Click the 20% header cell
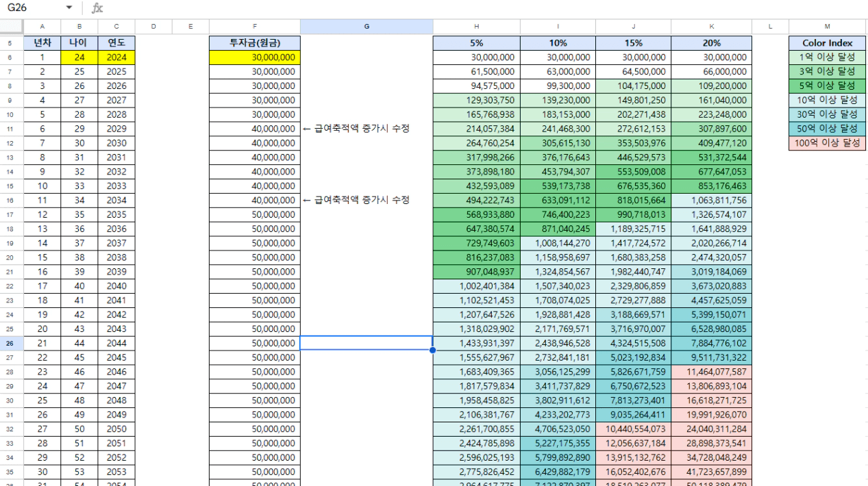The image size is (868, 486). pyautogui.click(x=711, y=43)
